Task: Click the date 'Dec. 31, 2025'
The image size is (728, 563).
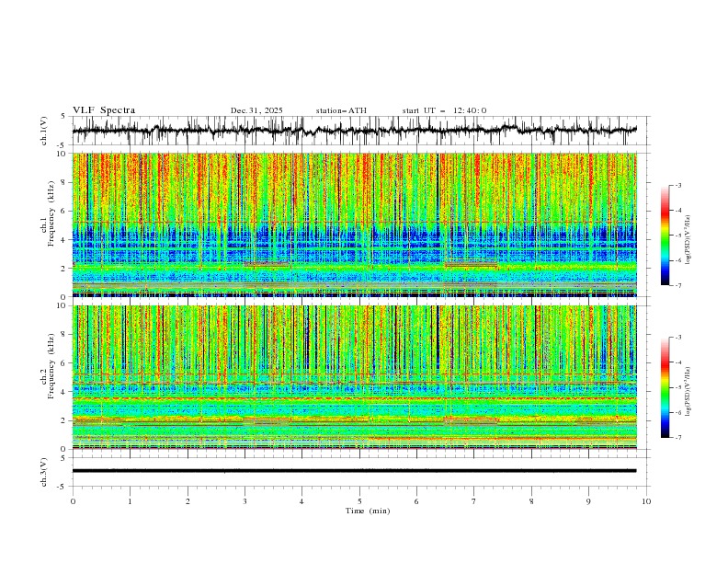Action: 256,110
